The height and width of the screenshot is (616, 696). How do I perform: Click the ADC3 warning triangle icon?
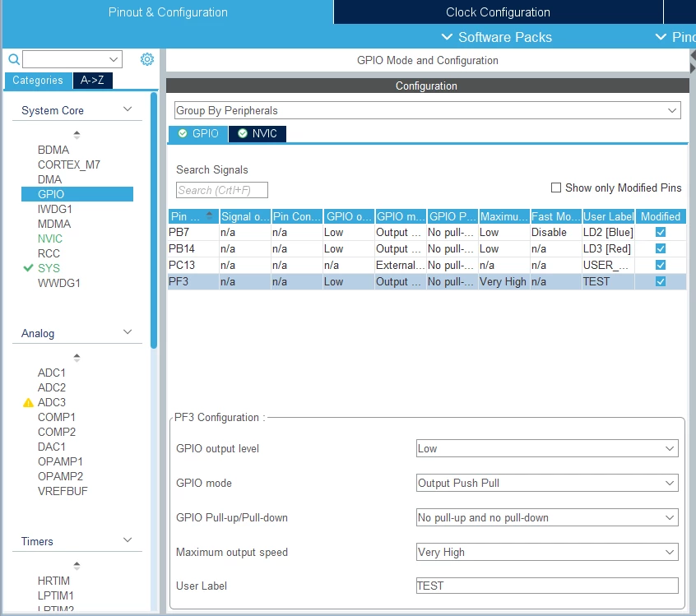tap(28, 402)
